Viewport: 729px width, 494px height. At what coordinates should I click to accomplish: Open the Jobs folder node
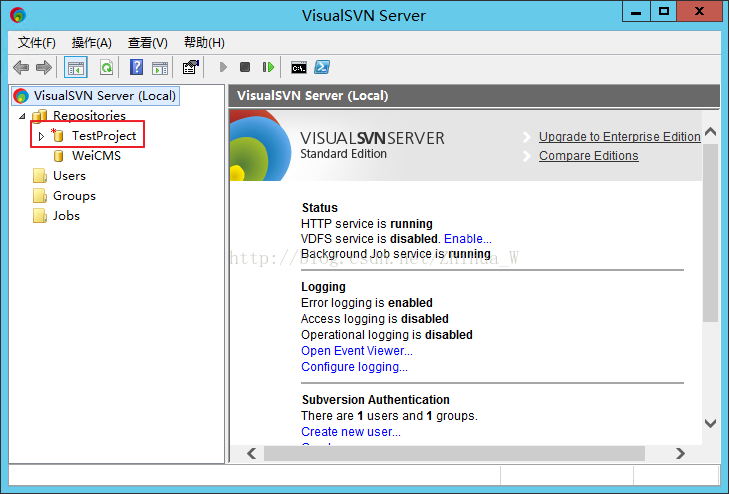click(x=66, y=216)
